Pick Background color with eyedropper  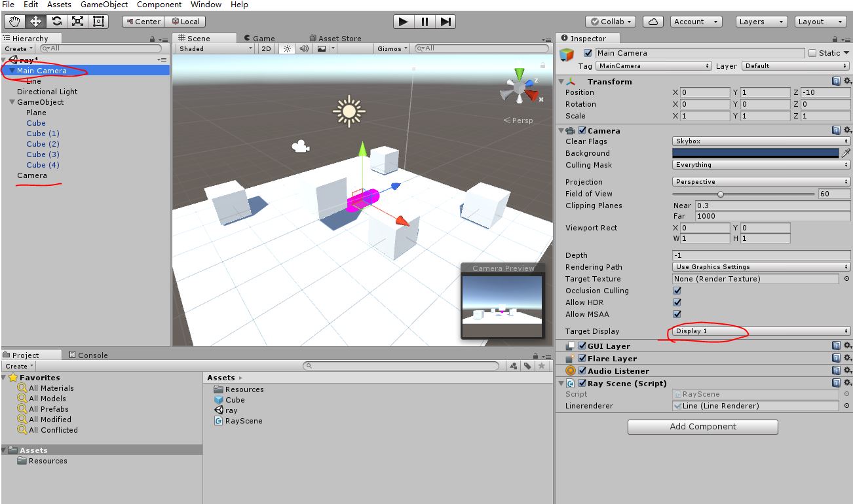pyautogui.click(x=846, y=153)
